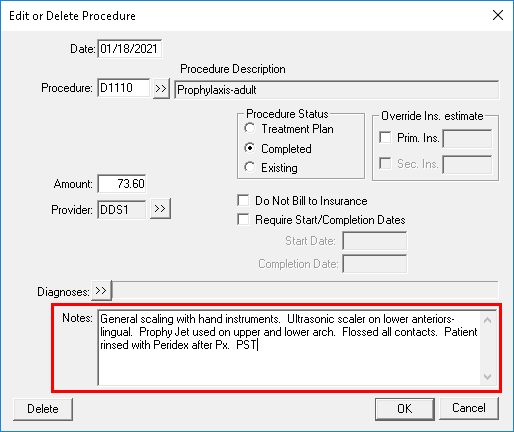Click the Procedure code field D1110
The height and width of the screenshot is (432, 514).
tap(124, 88)
